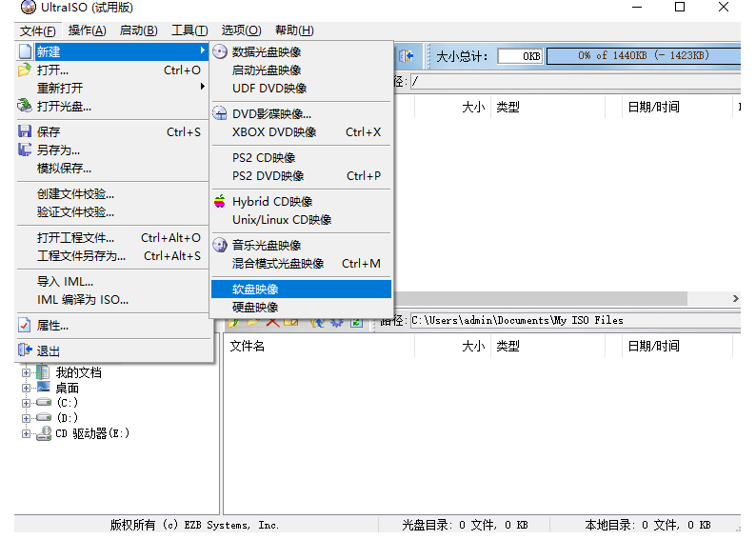The image size is (756, 540).
Task: Click the (C:) hard drive icon
Action: 44,402
